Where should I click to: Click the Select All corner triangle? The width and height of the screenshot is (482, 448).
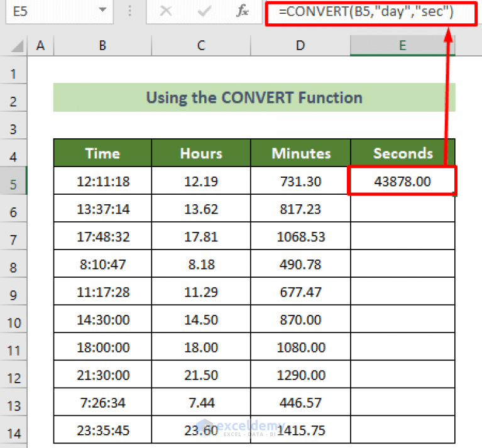point(17,46)
